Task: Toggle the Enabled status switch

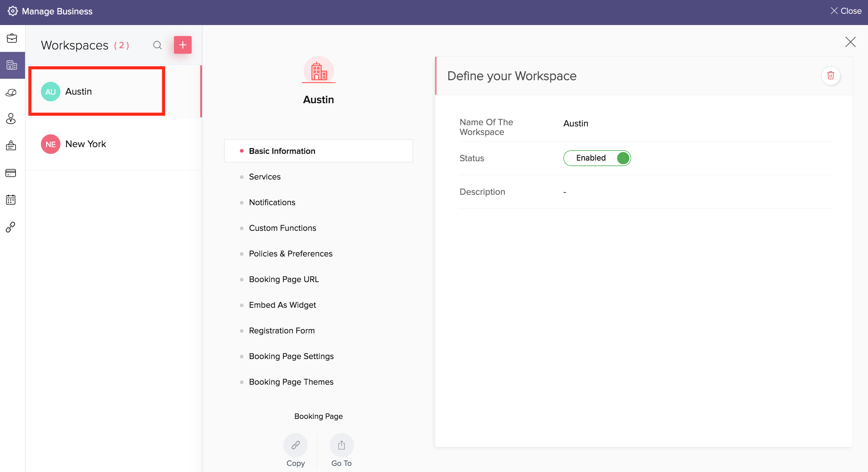Action: point(597,158)
